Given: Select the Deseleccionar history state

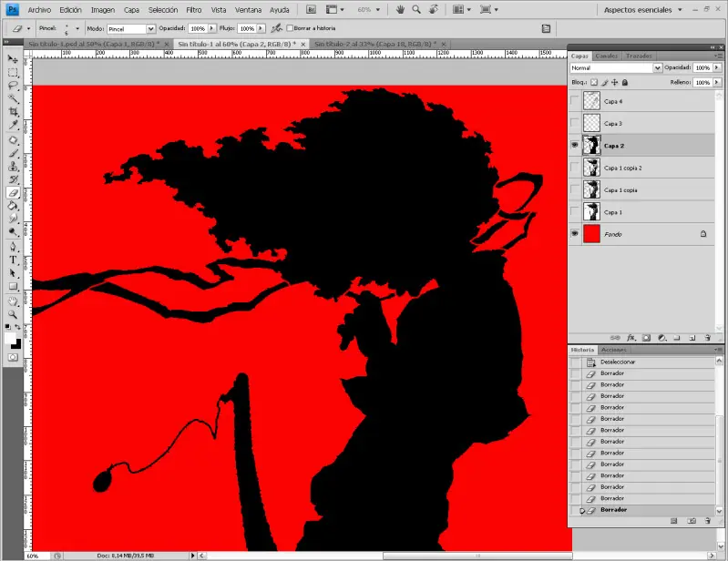Looking at the screenshot, I should [x=642, y=362].
